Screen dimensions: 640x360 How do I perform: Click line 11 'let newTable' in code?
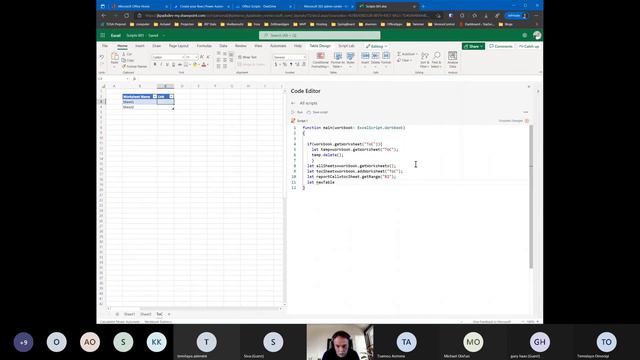pos(321,182)
